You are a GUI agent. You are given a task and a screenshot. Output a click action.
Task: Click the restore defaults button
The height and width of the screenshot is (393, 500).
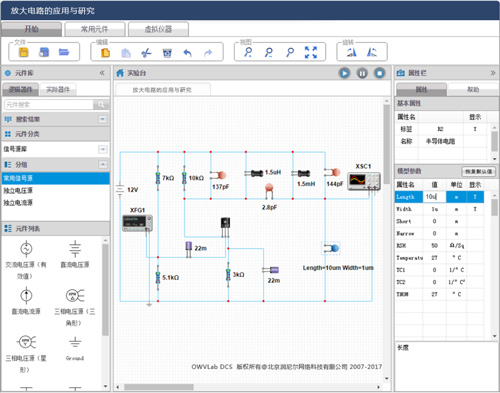478,171
